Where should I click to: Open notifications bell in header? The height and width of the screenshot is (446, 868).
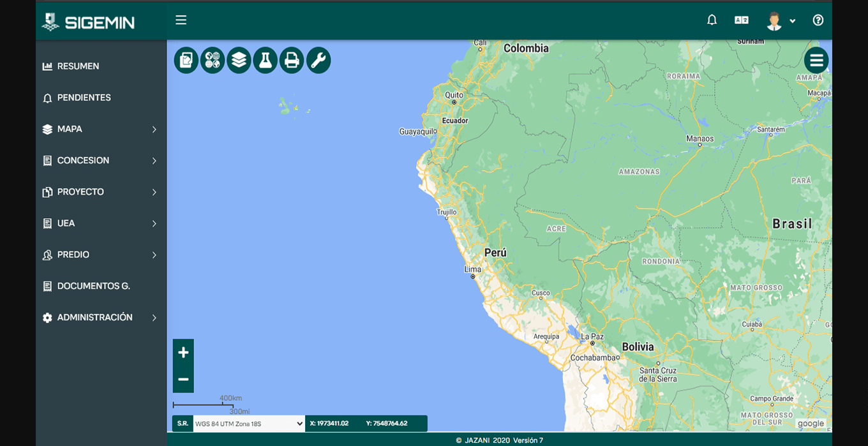pos(712,20)
